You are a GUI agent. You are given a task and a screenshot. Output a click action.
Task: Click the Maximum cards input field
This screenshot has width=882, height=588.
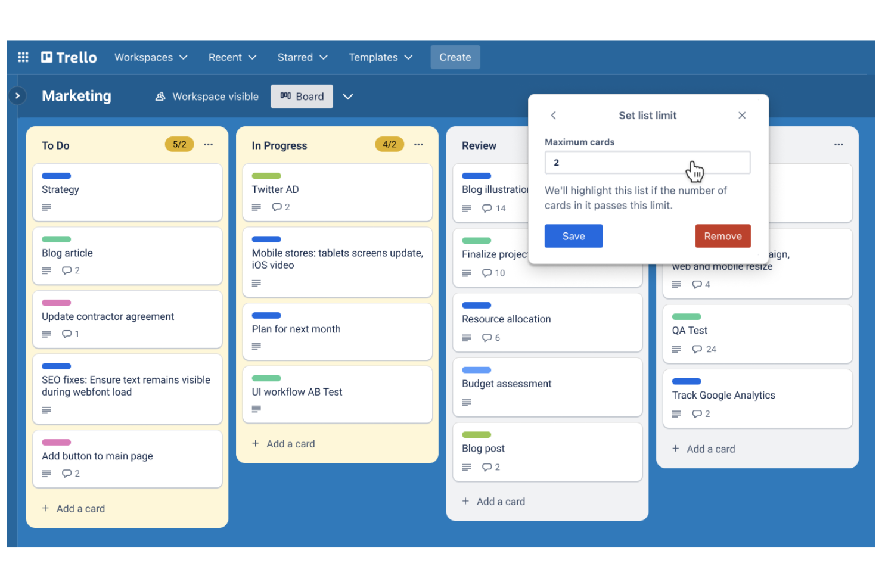pos(647,162)
